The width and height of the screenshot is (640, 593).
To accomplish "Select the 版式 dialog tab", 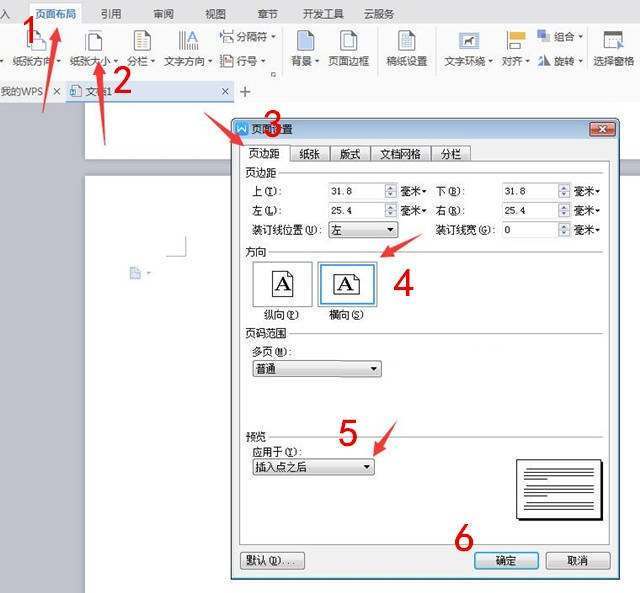I will click(350, 154).
